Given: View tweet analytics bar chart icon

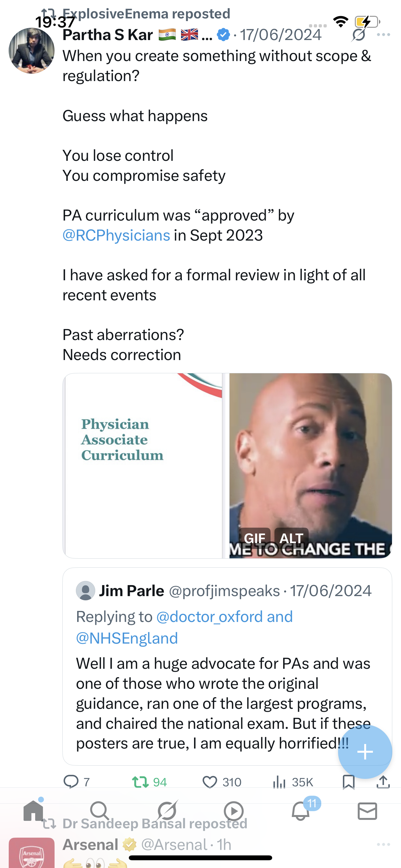Looking at the screenshot, I should [279, 782].
